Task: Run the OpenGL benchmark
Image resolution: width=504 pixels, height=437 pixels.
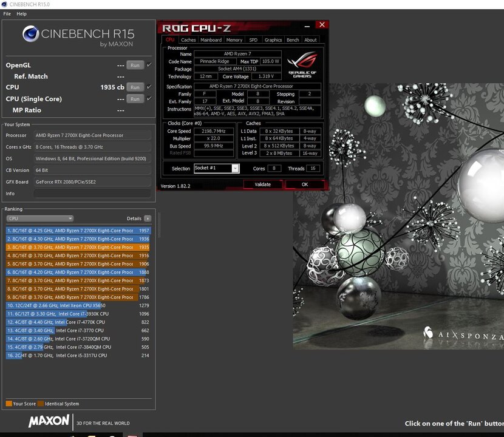Action: pyautogui.click(x=135, y=65)
